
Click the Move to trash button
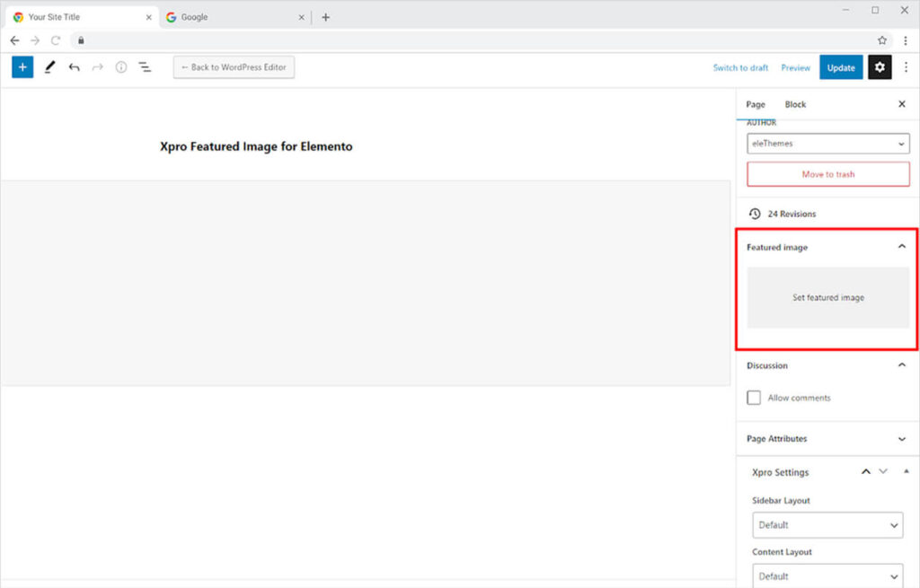827,174
